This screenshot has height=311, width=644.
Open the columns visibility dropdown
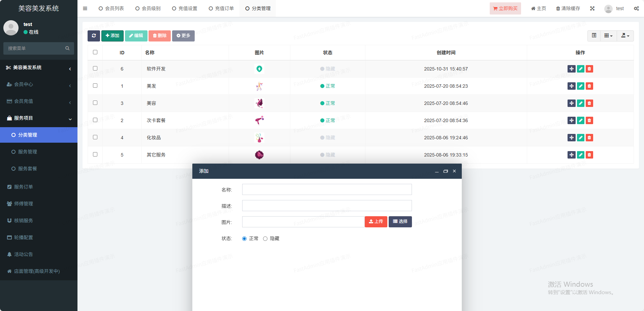pos(608,36)
